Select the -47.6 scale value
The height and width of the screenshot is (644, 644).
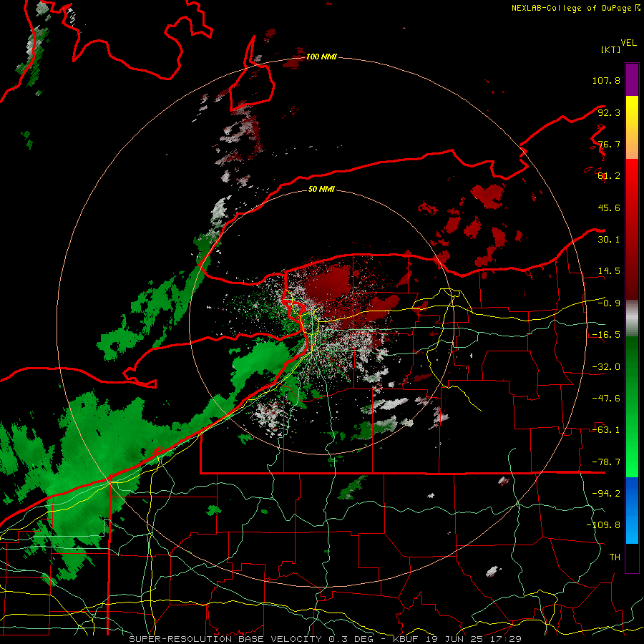606,399
